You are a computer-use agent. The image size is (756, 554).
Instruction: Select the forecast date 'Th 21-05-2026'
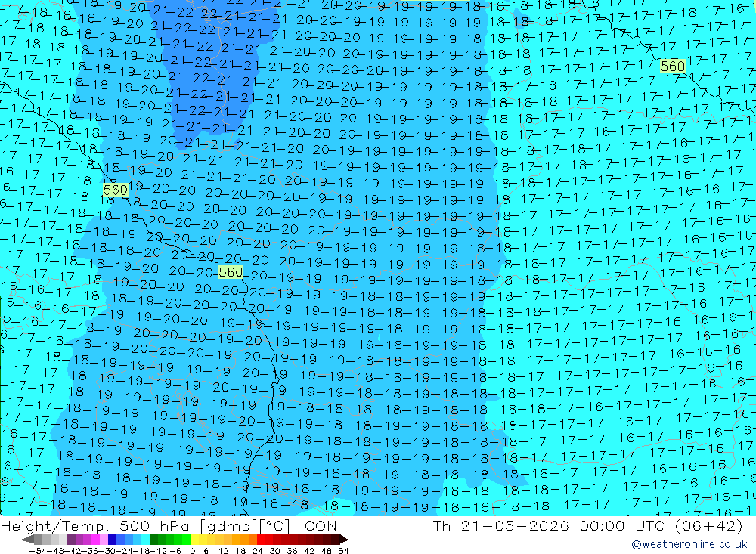(501, 525)
